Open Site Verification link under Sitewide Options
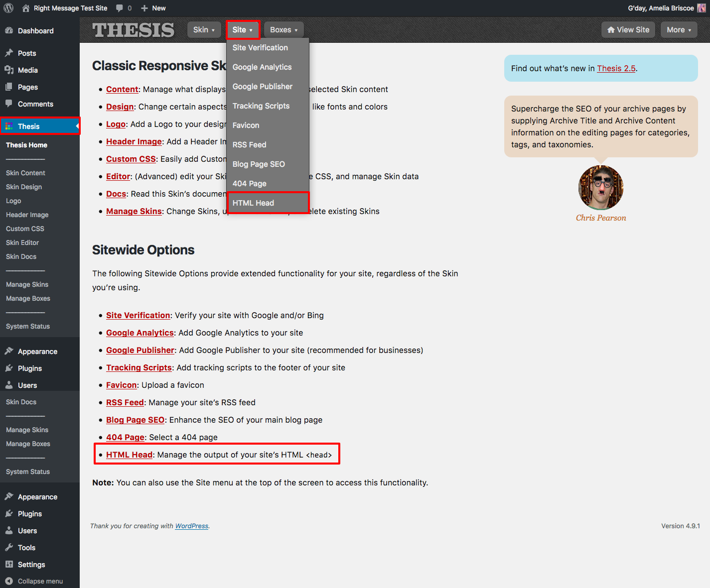 click(x=138, y=315)
